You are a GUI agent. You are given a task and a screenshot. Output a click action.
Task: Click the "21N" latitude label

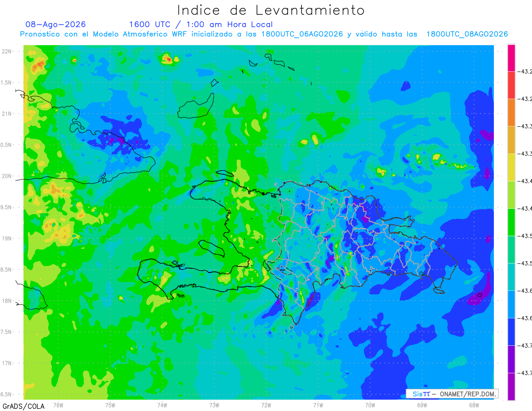(6, 114)
